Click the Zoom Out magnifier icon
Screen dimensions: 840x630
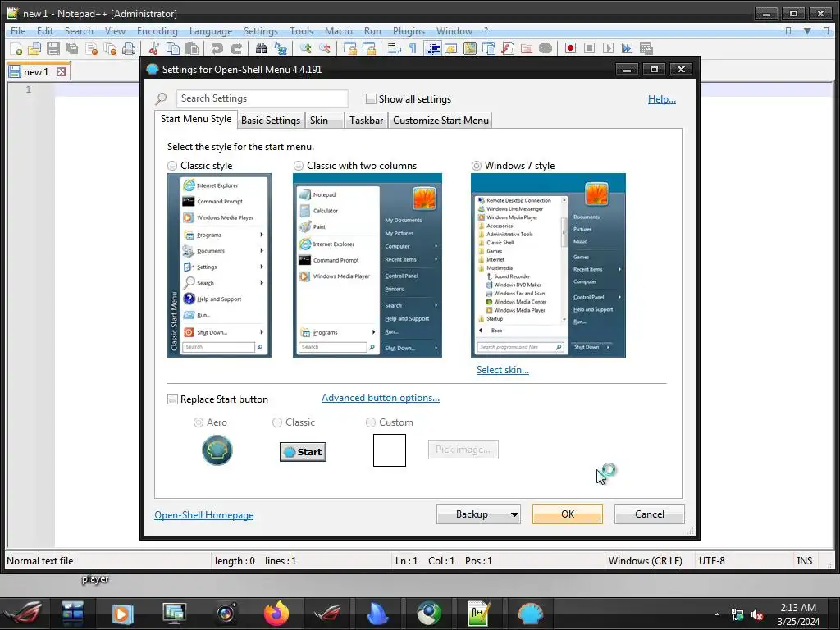point(324,48)
